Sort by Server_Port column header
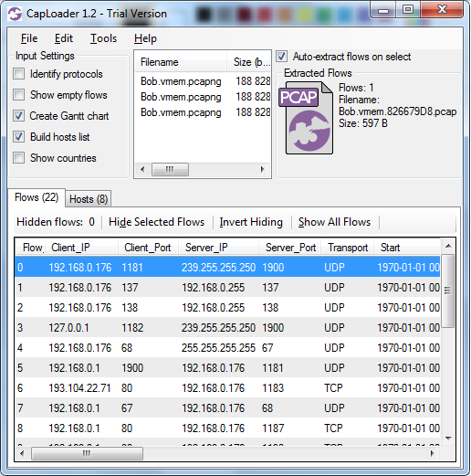 pyautogui.click(x=290, y=248)
